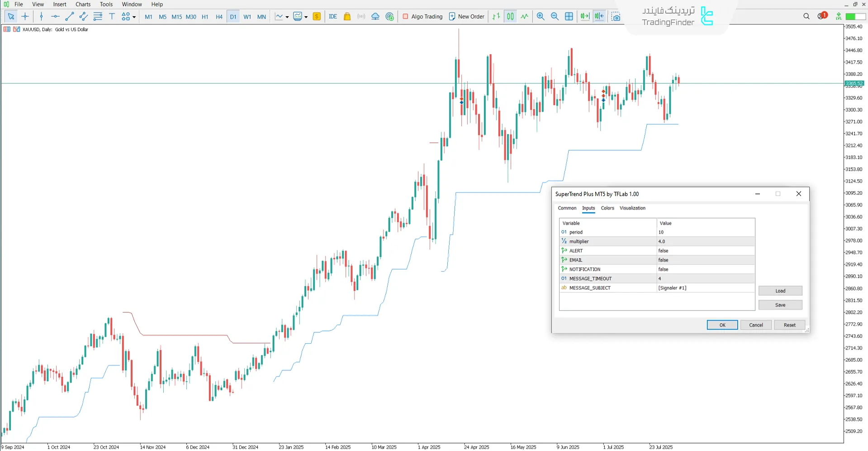Open the search magnifier in top right
Viewport: 868px width, 451px height.
coord(806,16)
